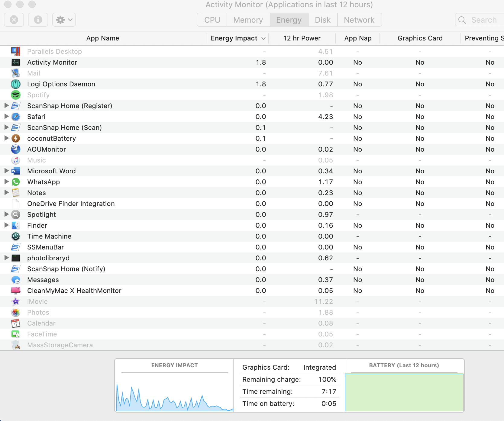
Task: Expand the Microsoft Word process group
Action: [x=6, y=171]
